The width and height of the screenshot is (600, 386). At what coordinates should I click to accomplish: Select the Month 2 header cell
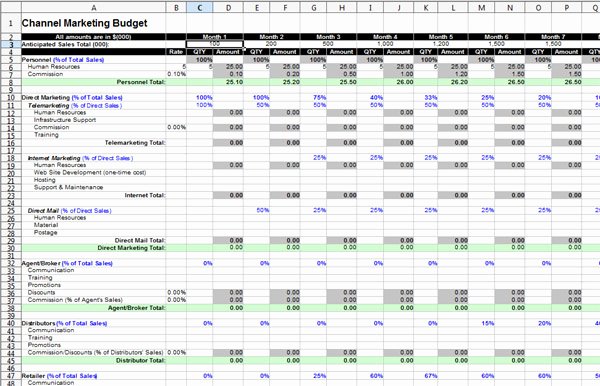click(x=271, y=37)
